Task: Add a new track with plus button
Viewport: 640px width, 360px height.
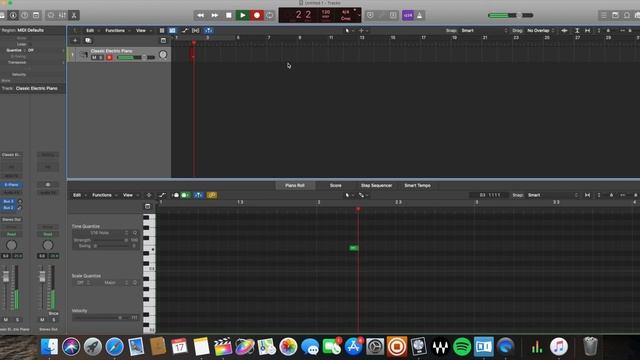Action: [75, 40]
